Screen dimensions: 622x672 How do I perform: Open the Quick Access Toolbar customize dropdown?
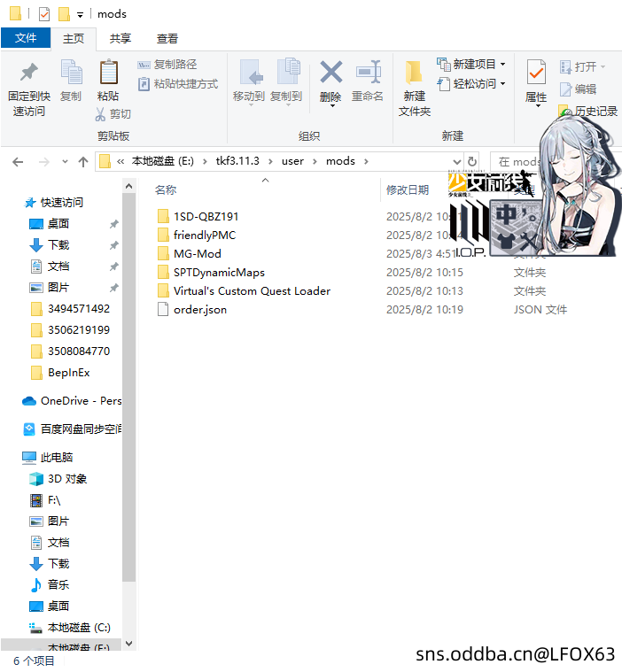point(81,15)
